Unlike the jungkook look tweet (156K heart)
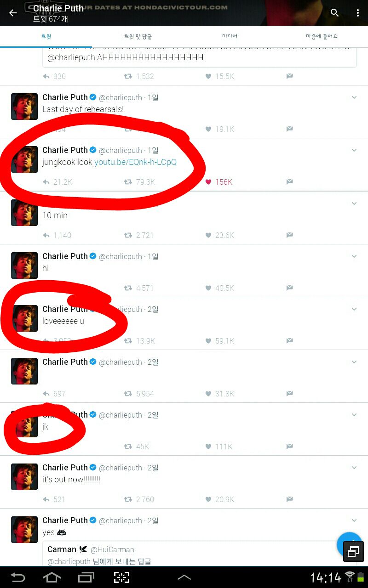368x588 pixels. [x=208, y=182]
